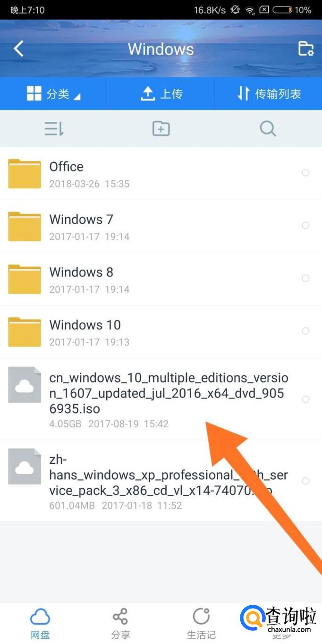Open search with magnifier icon
The height and width of the screenshot is (644, 322).
pos(268,128)
